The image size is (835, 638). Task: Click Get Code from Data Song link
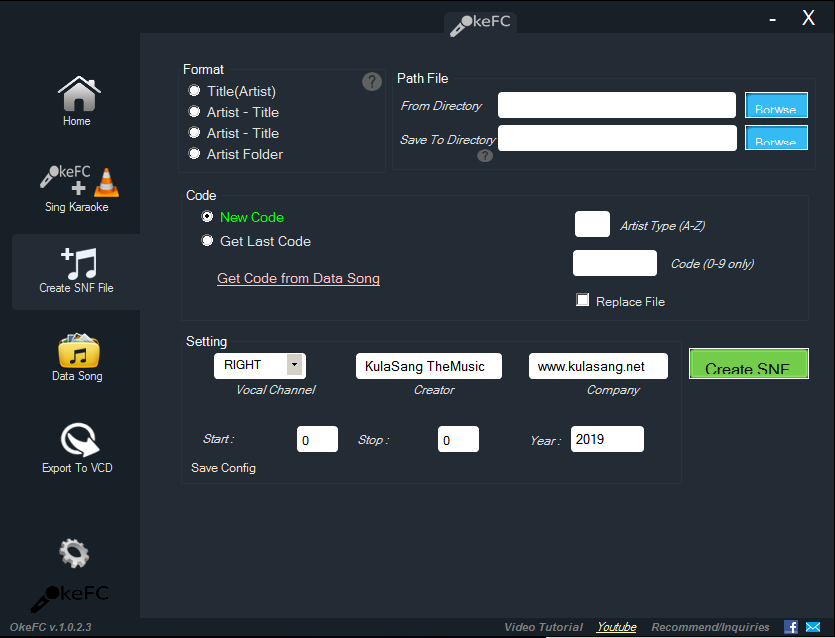[x=298, y=279]
